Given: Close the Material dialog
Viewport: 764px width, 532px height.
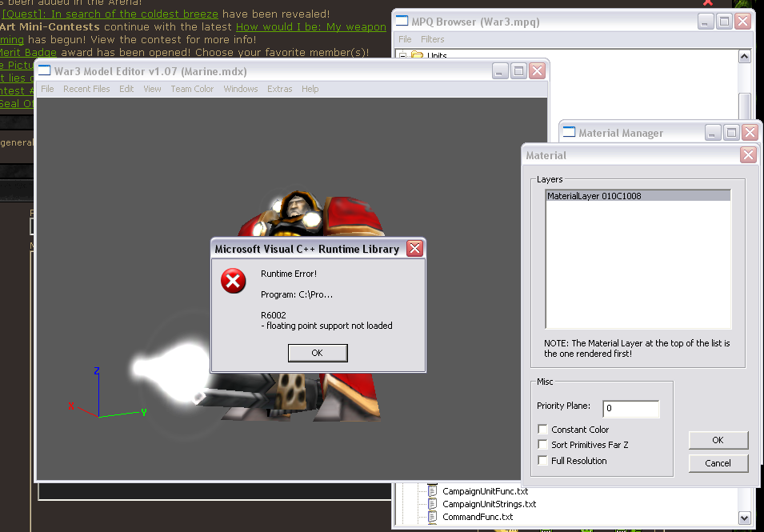Looking at the screenshot, I should tap(749, 155).
